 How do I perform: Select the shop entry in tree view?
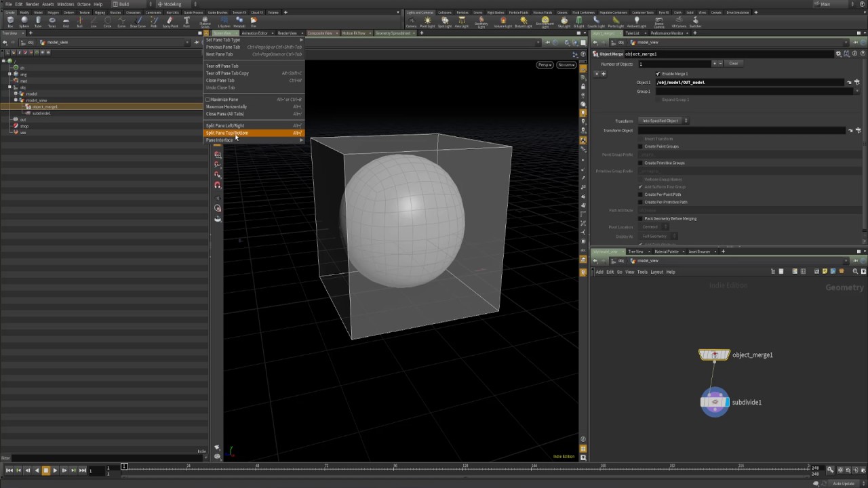click(x=24, y=126)
